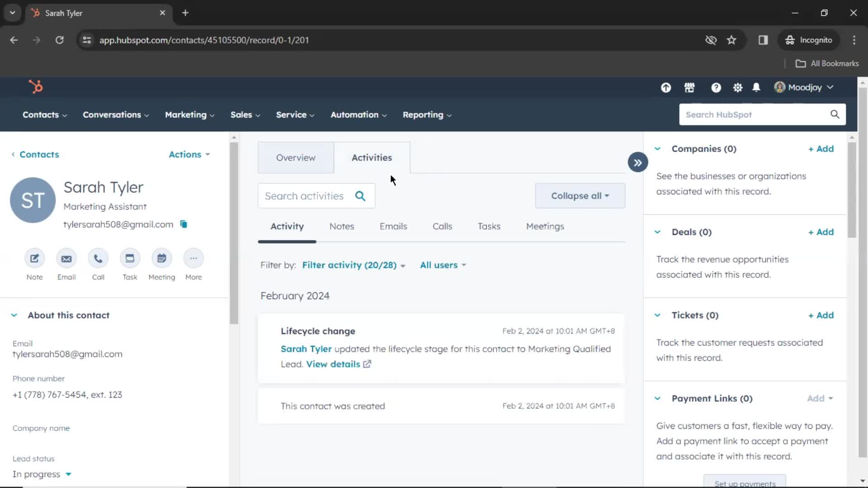Image resolution: width=868 pixels, height=488 pixels.
Task: Open the browser side panel icon
Action: [763, 40]
